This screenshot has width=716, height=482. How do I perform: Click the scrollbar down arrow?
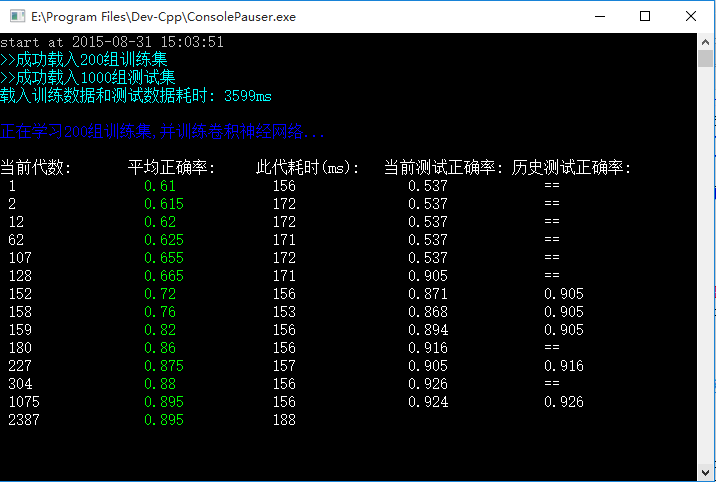705,472
